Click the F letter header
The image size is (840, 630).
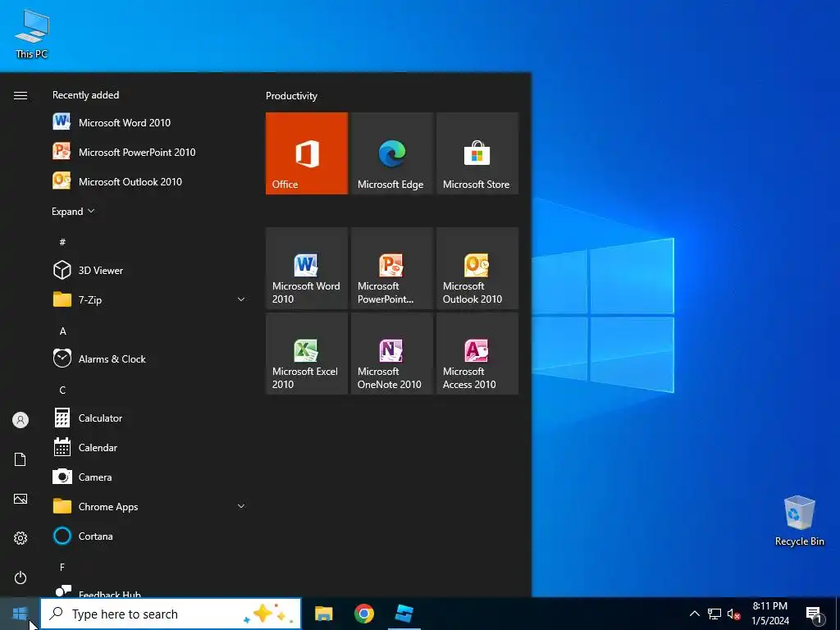62,567
